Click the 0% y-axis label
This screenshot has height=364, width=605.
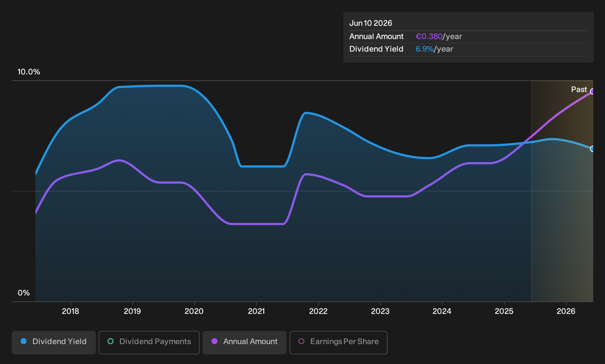[x=24, y=293]
